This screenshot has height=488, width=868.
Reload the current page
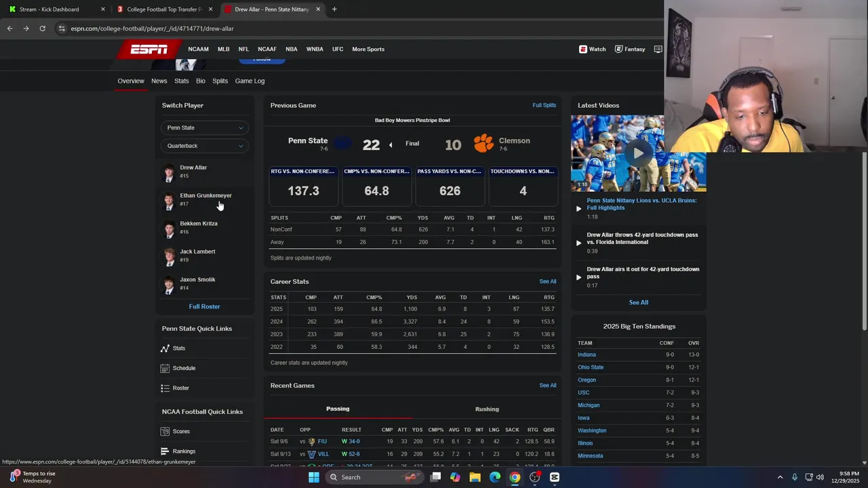click(42, 28)
